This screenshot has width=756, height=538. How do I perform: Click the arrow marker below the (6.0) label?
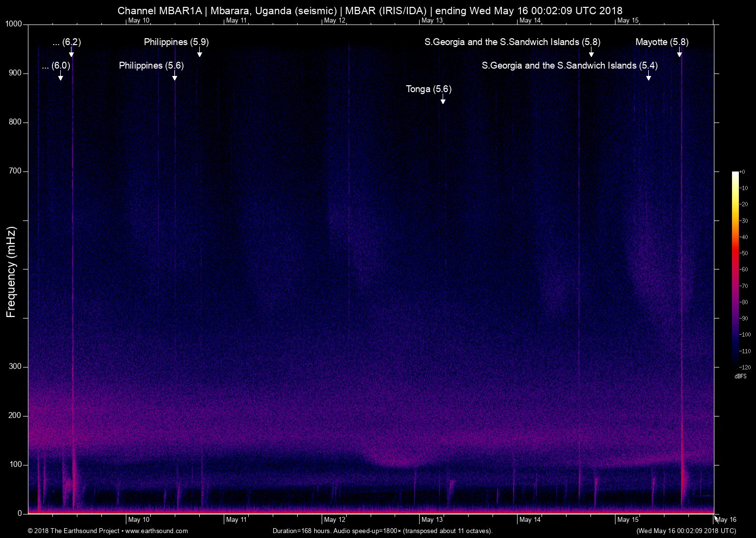click(61, 77)
